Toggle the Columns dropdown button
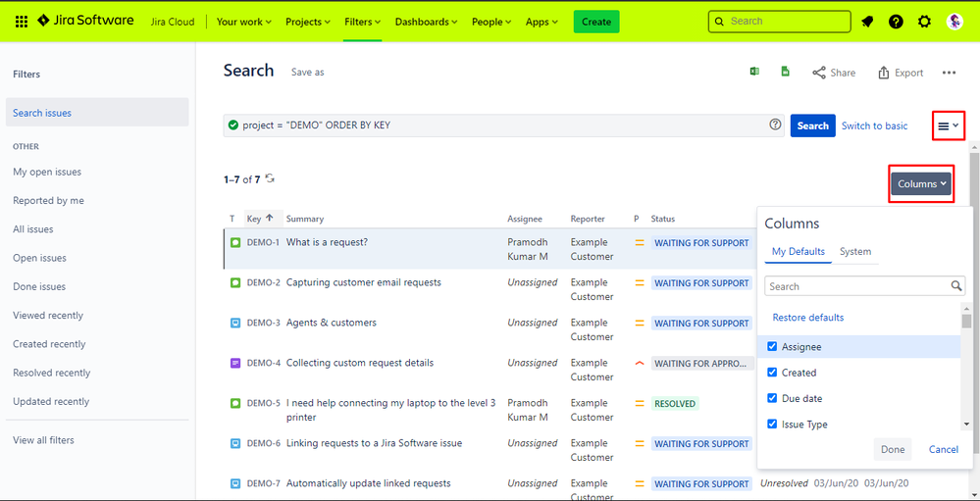The height and width of the screenshot is (501, 980). (921, 183)
